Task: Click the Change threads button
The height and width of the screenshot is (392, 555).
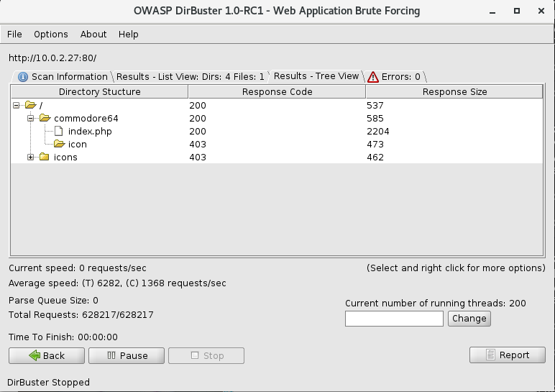Action: (x=469, y=319)
